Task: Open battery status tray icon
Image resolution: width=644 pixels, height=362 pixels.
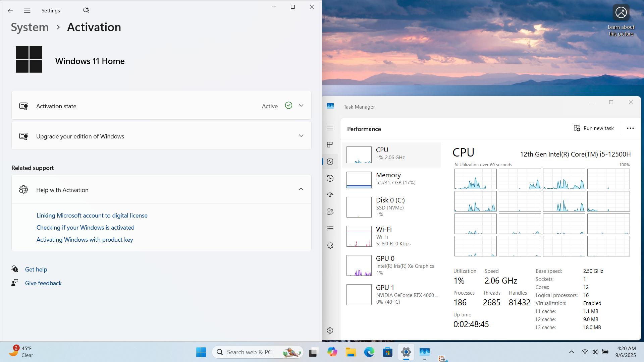Action: click(605, 352)
